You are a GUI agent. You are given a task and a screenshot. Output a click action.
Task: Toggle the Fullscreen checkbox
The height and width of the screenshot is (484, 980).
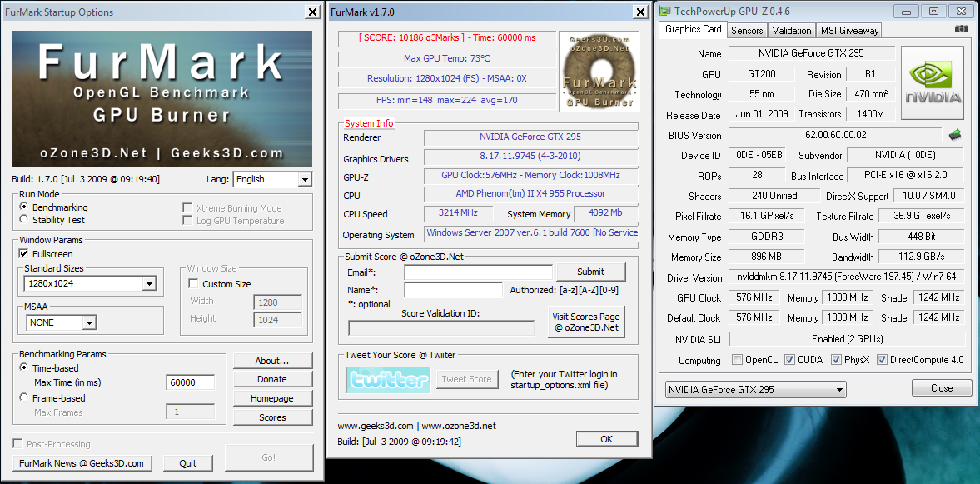point(24,254)
